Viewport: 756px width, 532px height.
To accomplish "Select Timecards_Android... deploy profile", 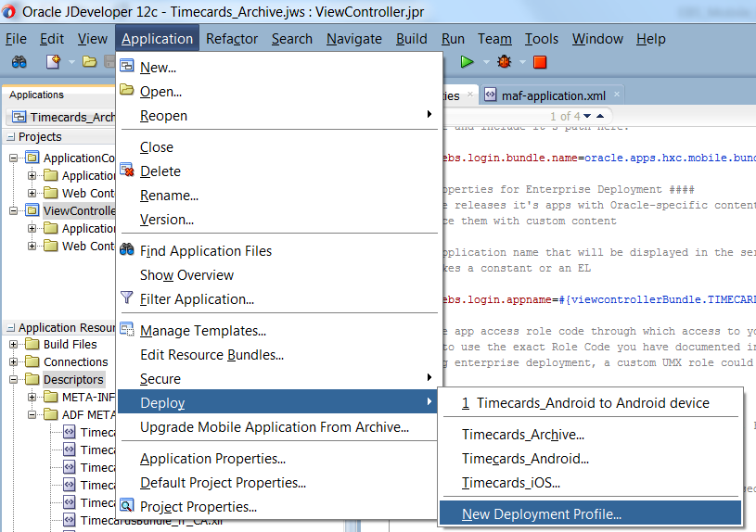I will tap(591, 458).
